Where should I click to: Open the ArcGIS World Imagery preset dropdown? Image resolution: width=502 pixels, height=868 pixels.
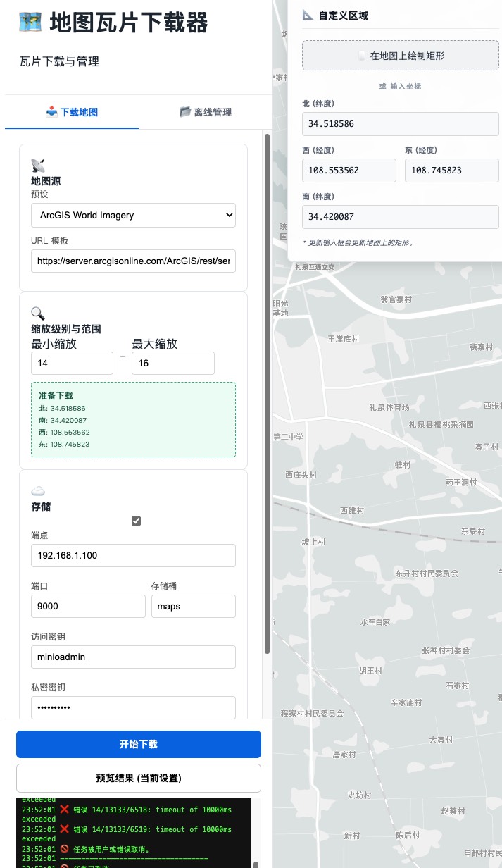click(x=133, y=215)
